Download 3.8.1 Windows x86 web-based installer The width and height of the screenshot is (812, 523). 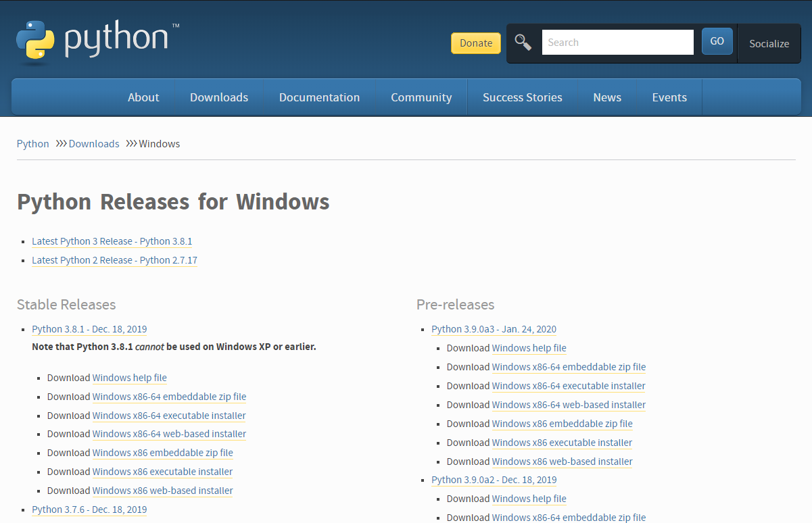click(x=163, y=491)
